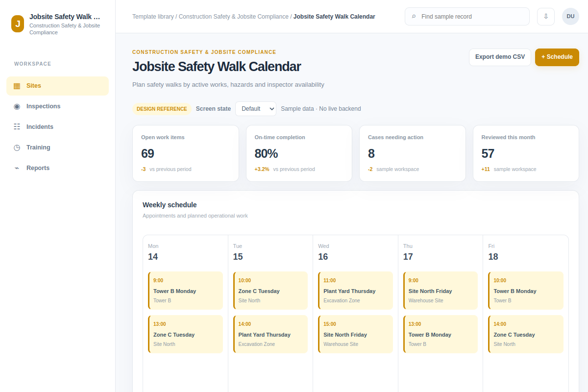This screenshot has height=392, width=588.
Task: Open Tuesday 10:00 Zone C Tuesday appointment
Action: (x=270, y=291)
